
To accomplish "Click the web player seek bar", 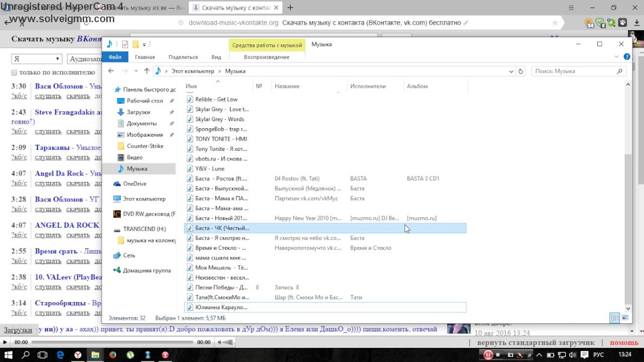I will [112, 342].
